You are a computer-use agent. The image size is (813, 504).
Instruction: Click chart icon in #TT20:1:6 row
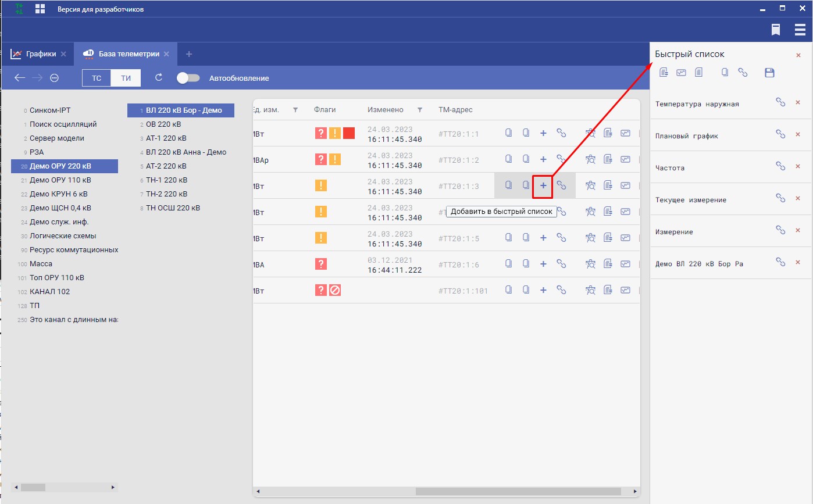(625, 264)
